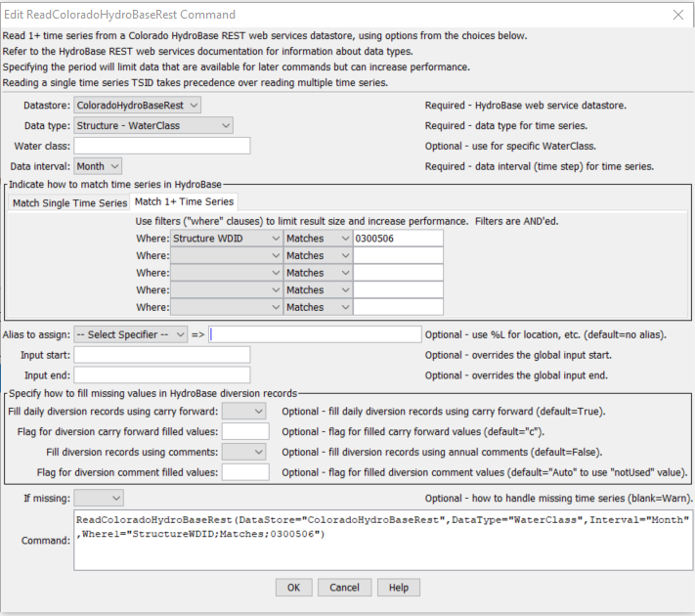Open the Datastore dropdown
The image size is (695, 616).
pos(137,105)
